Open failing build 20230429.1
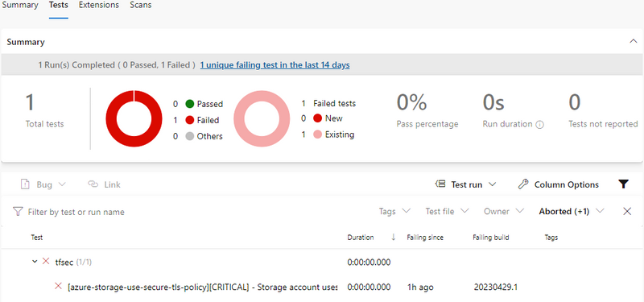The image size is (644, 302). point(495,288)
